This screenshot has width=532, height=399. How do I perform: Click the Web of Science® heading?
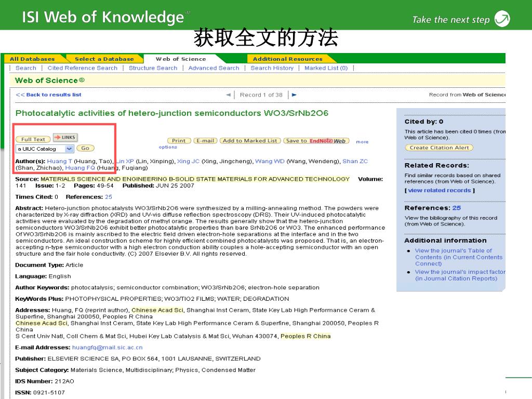pos(49,81)
